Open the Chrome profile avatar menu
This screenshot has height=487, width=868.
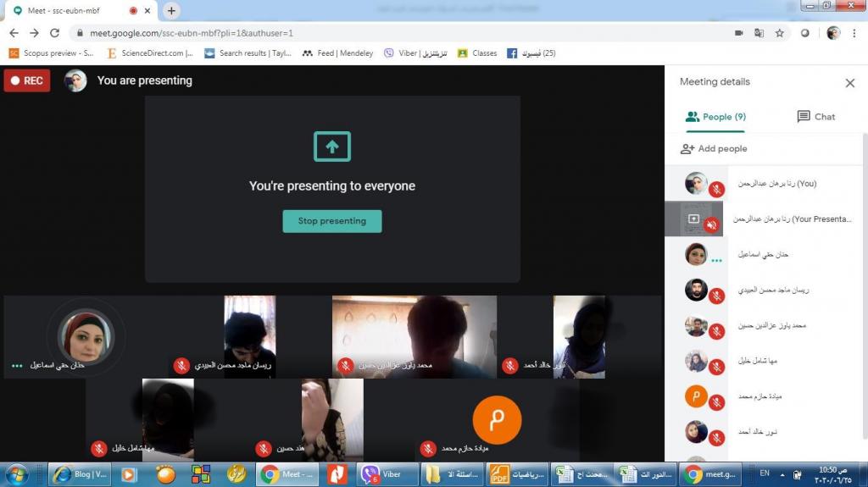[833, 33]
